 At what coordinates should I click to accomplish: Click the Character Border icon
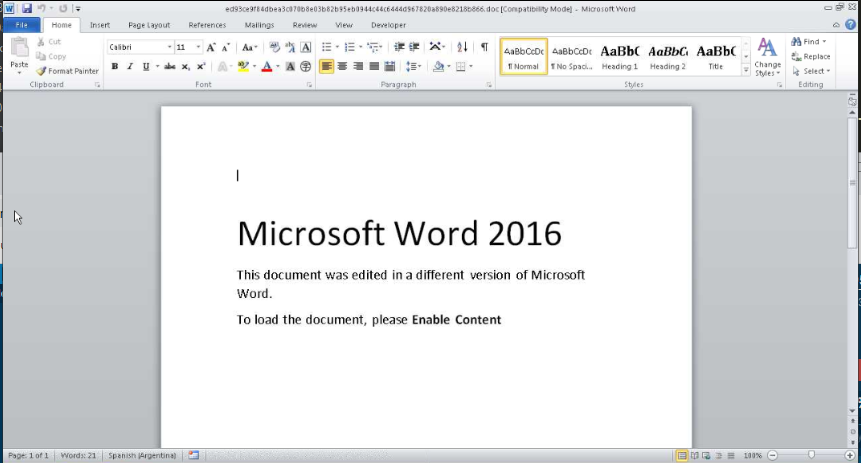306,47
